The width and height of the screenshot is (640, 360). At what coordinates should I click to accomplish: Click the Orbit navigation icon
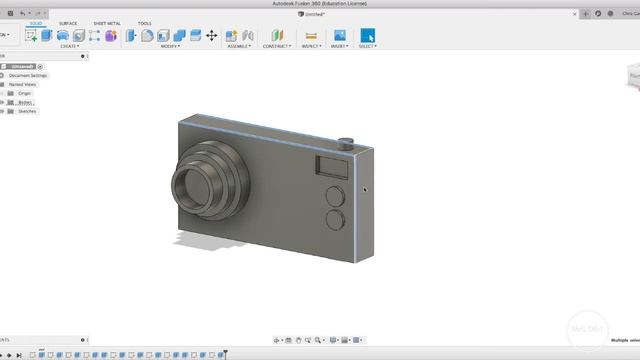pyautogui.click(x=277, y=340)
